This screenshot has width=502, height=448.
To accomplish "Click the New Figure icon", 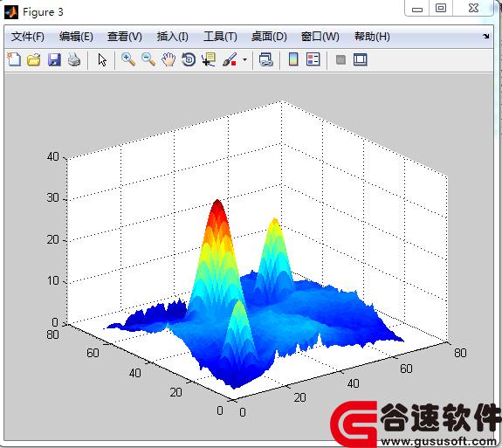I will (14, 59).
